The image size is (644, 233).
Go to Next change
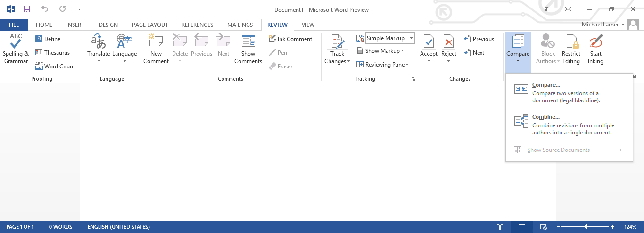tap(474, 53)
